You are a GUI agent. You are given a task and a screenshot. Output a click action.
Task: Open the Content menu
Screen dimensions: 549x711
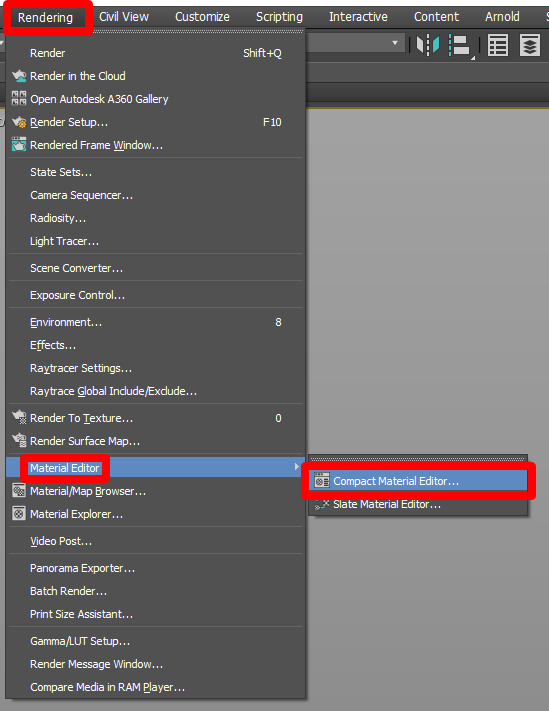click(436, 17)
